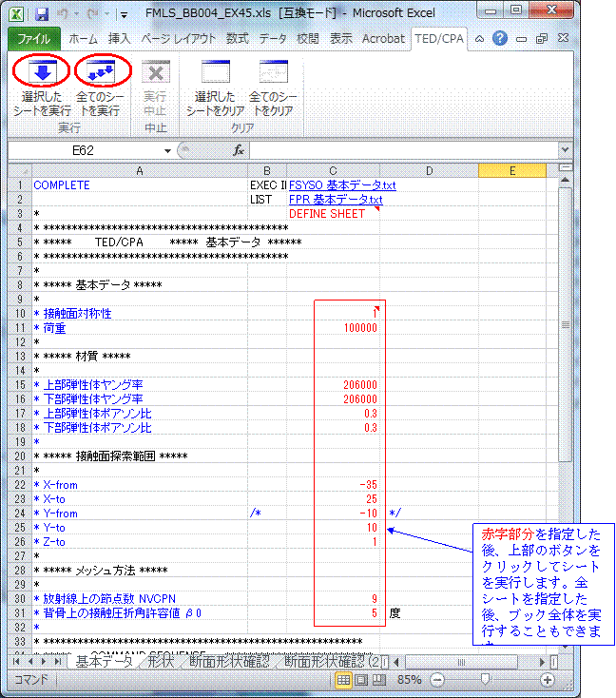Open FSYSO 基本データ.txt link
The width and height of the screenshot is (616, 698).
coord(342,185)
